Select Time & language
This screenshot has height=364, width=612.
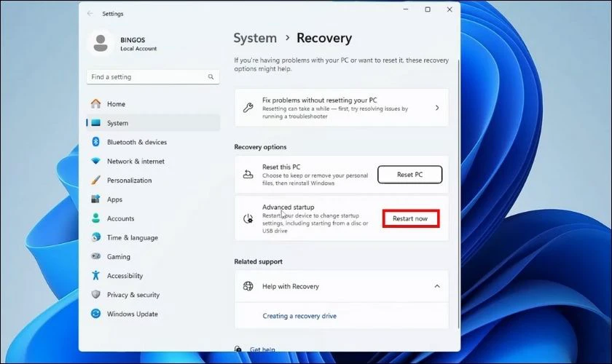[153, 237]
